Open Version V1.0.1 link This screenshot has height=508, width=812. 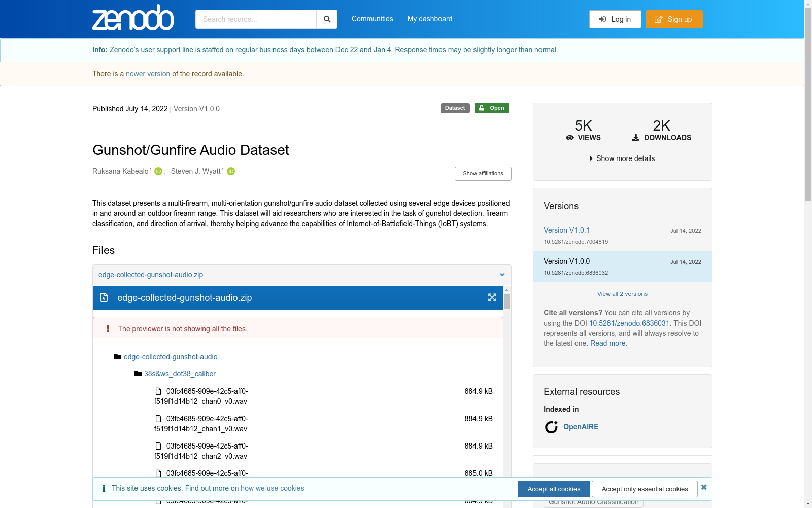(566, 230)
